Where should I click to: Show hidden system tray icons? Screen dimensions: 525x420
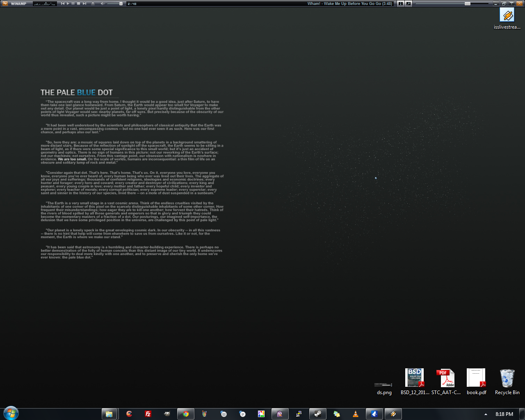click(486, 414)
